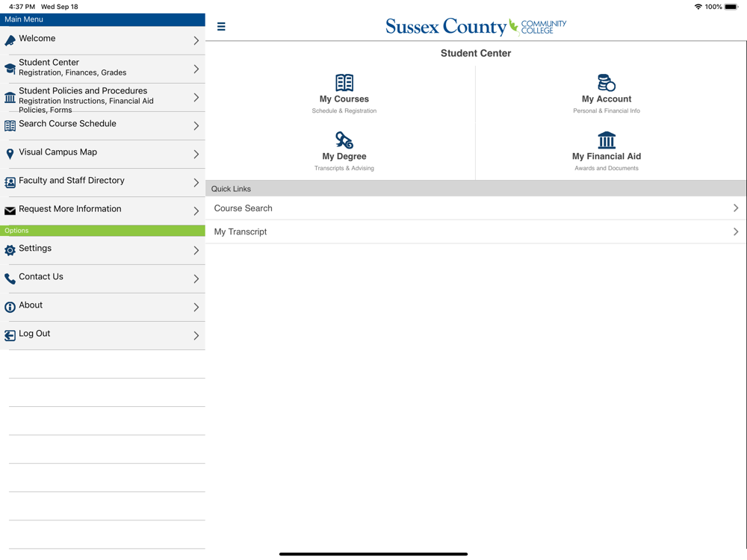Open My Financial Aid label
Image resolution: width=747 pixels, height=560 pixels.
click(607, 156)
